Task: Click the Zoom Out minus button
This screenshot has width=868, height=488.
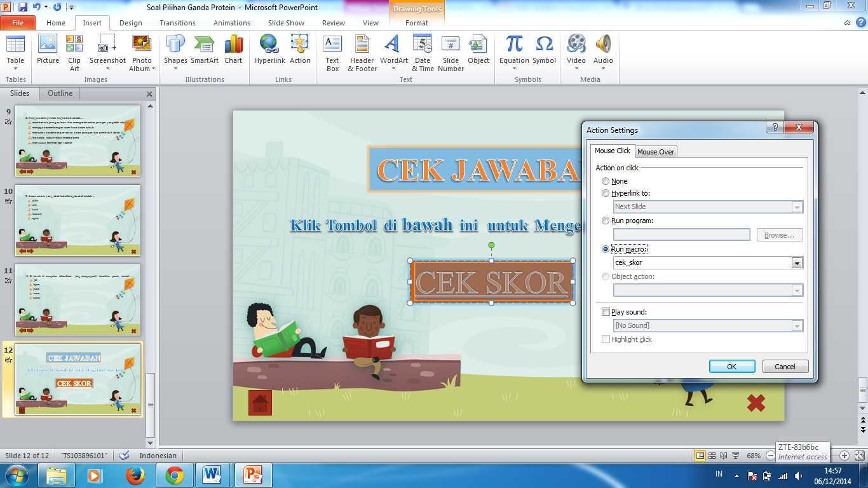Action: (770, 456)
